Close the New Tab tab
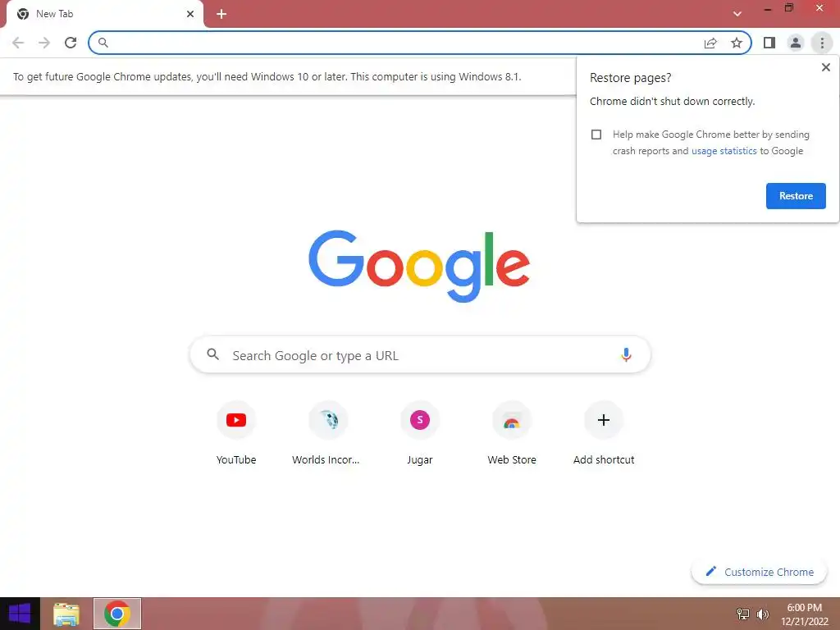The height and width of the screenshot is (630, 840). (190, 14)
